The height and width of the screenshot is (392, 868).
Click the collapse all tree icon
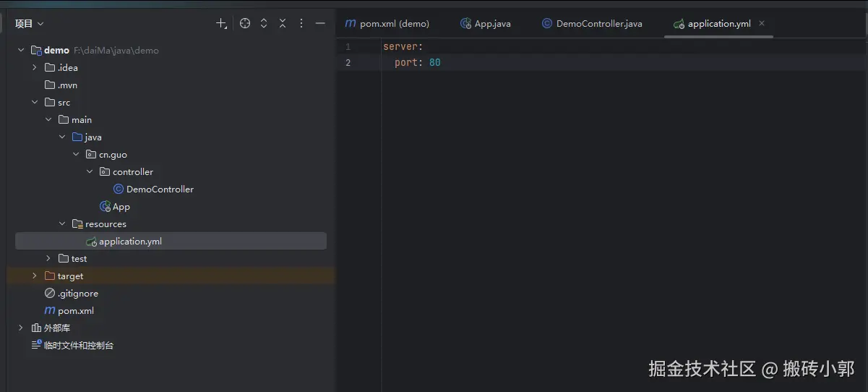[x=283, y=23]
